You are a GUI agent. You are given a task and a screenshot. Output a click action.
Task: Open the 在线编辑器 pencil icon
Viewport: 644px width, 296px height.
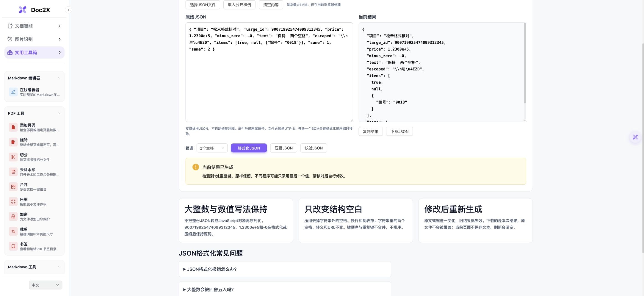tap(13, 92)
